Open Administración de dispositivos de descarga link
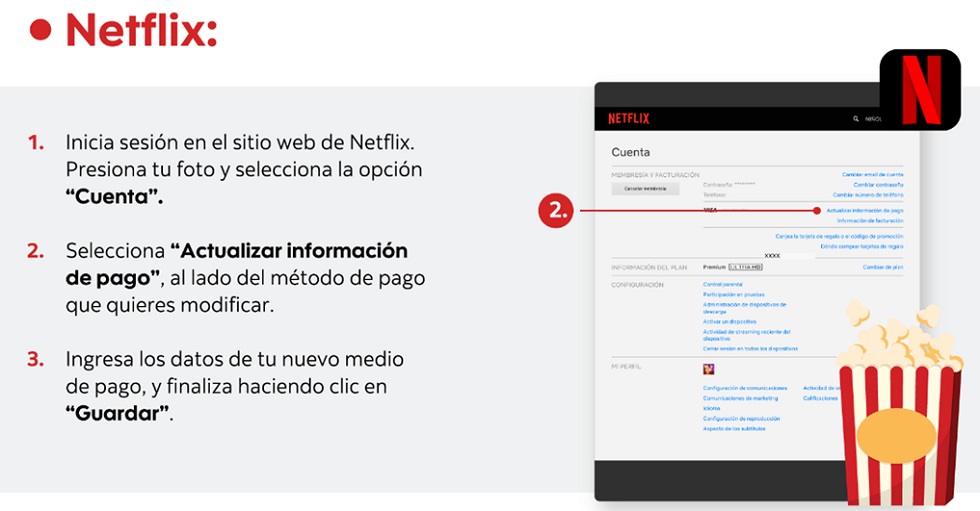This screenshot has width=980, height=511. [744, 308]
